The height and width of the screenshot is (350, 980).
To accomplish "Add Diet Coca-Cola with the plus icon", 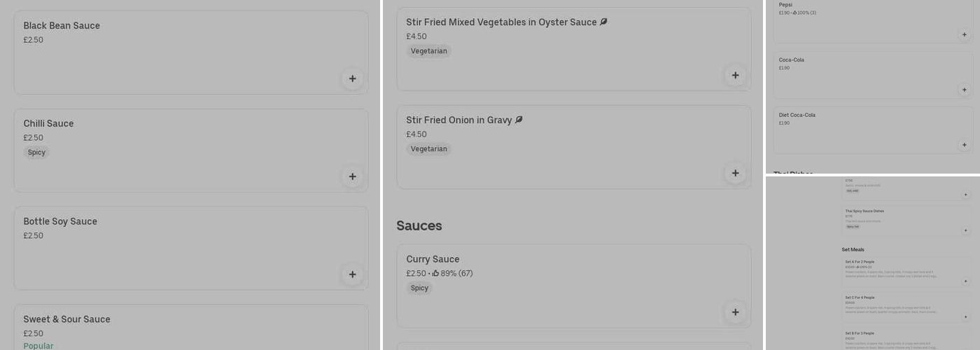I will [964, 145].
